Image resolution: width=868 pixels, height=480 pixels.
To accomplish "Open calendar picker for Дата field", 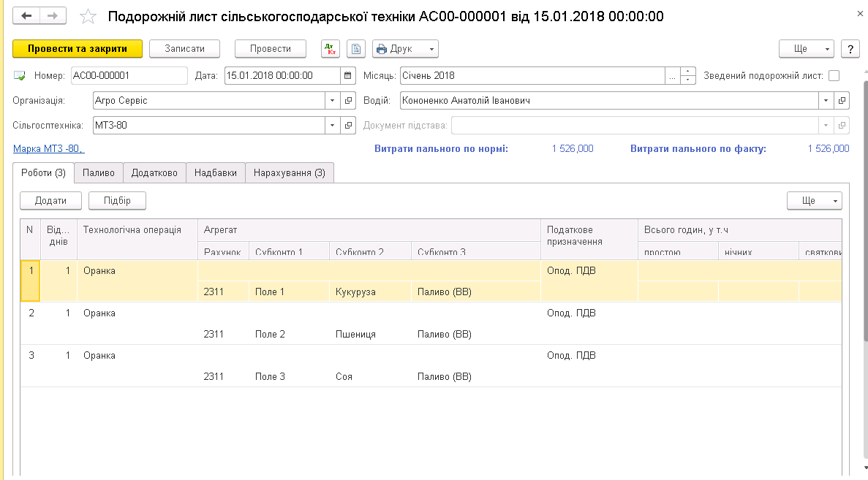I will click(x=349, y=75).
